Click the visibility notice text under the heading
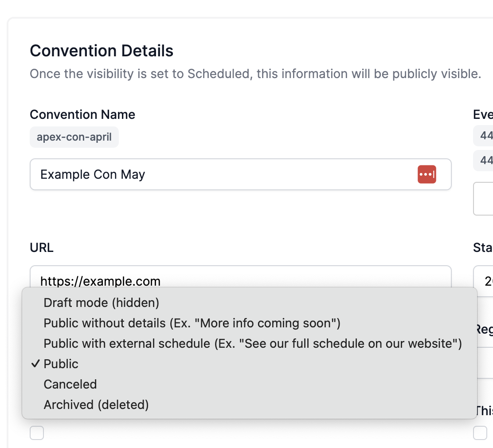This screenshot has height=448, width=493. tap(255, 74)
